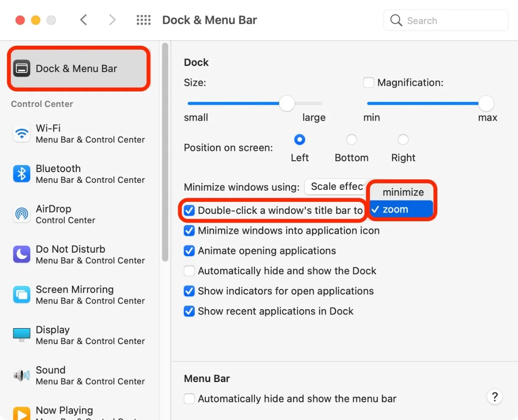Select the Wi-Fi sidebar icon
The image size is (518, 420).
[22, 134]
